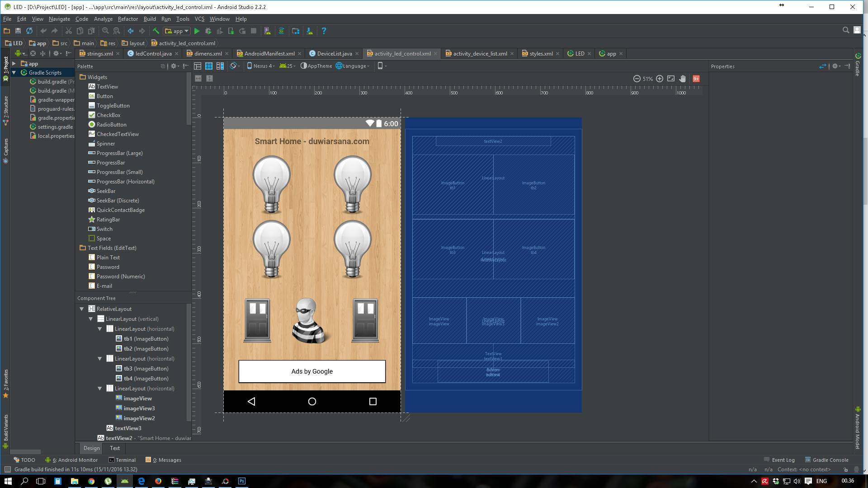This screenshot has width=868, height=488.
Task: Click the Zoom to Fit icon
Action: 671,79
